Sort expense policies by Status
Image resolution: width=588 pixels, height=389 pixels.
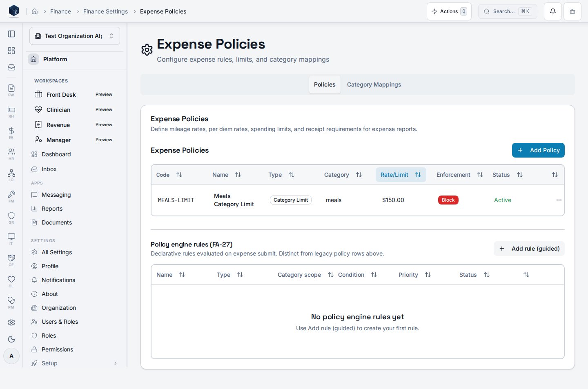click(x=508, y=175)
